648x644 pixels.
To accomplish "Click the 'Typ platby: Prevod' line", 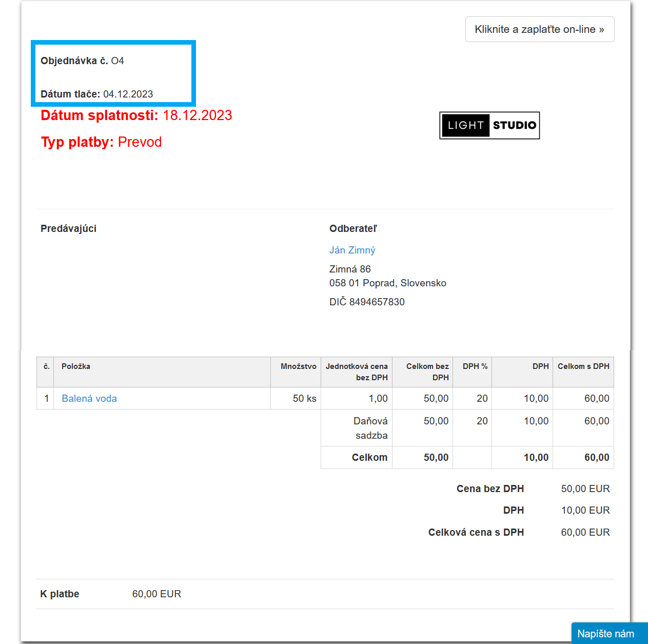I will tap(101, 142).
